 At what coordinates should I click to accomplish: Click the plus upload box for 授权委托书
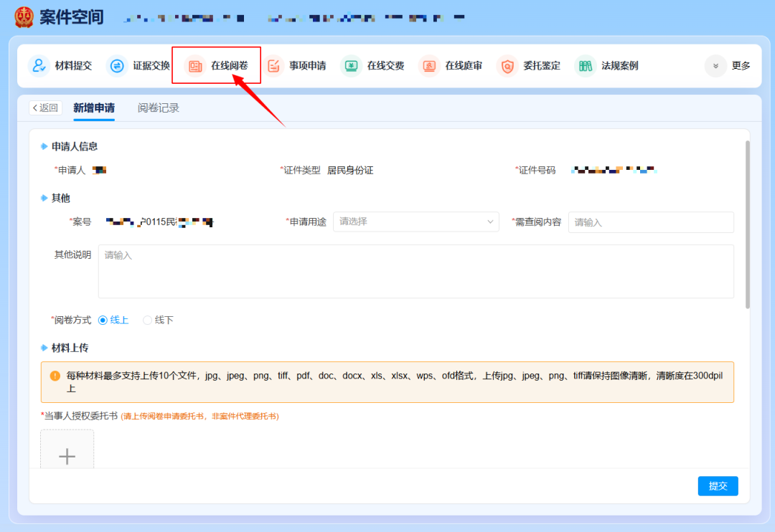pos(67,453)
